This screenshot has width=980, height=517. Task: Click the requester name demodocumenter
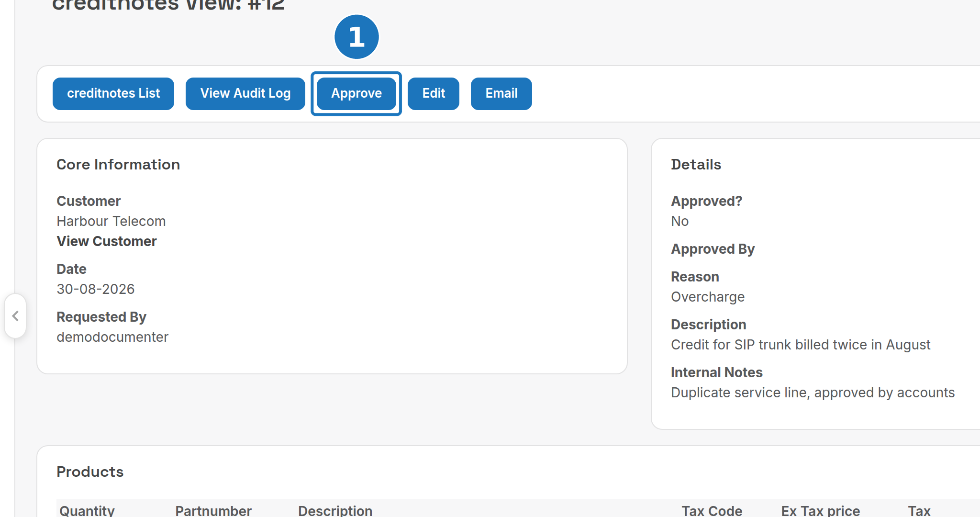(x=112, y=337)
